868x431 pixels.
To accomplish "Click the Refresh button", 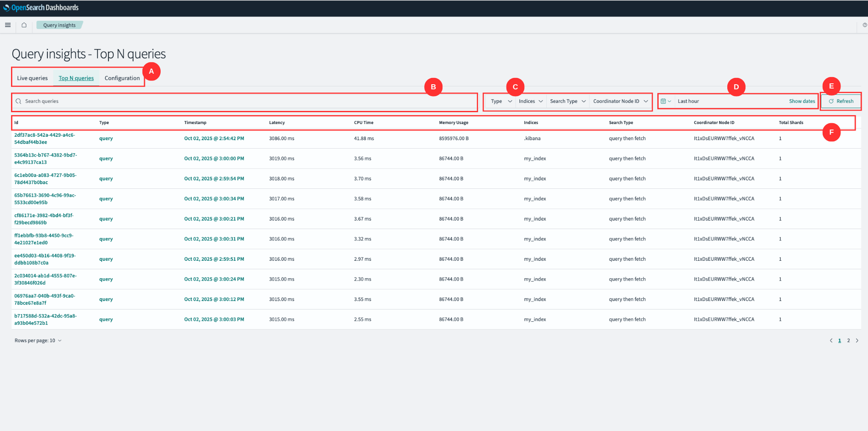I will [x=841, y=101].
